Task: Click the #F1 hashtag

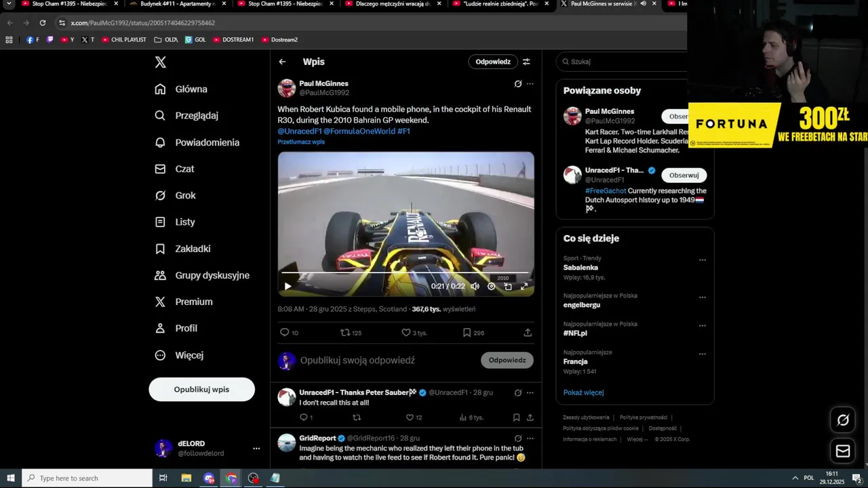Action: [x=403, y=131]
